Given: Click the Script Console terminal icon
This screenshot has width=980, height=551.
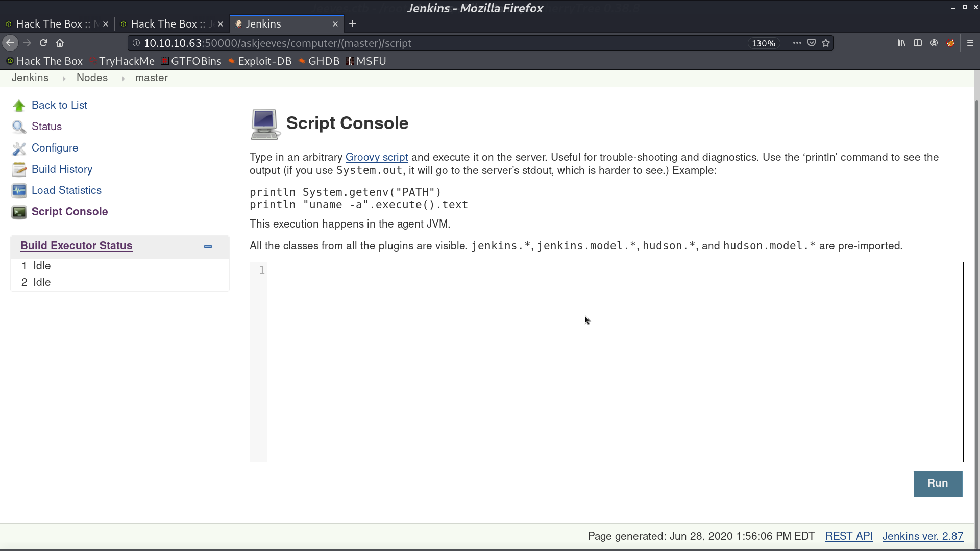Looking at the screenshot, I should pos(19,212).
